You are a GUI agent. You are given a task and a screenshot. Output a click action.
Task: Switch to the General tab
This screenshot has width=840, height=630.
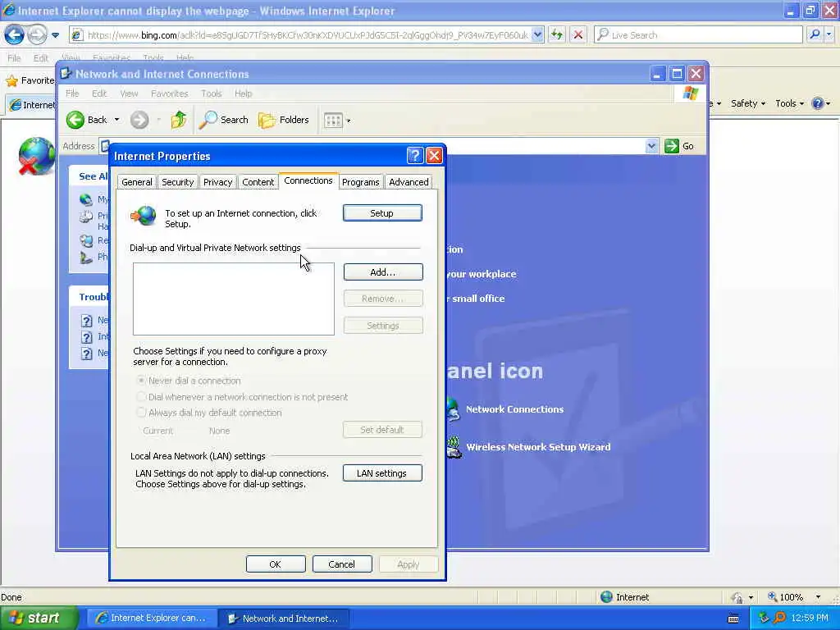coord(137,182)
